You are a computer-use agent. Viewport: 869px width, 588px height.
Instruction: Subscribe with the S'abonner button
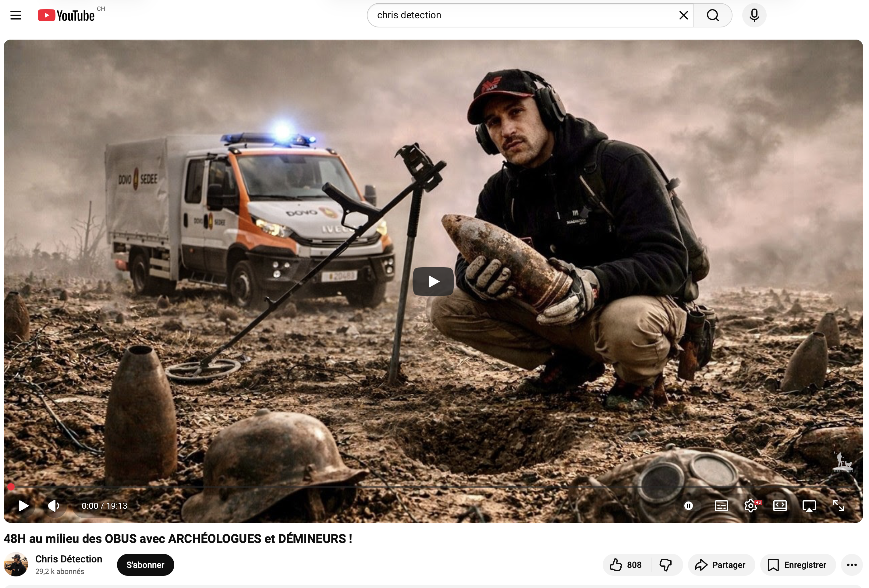145,565
